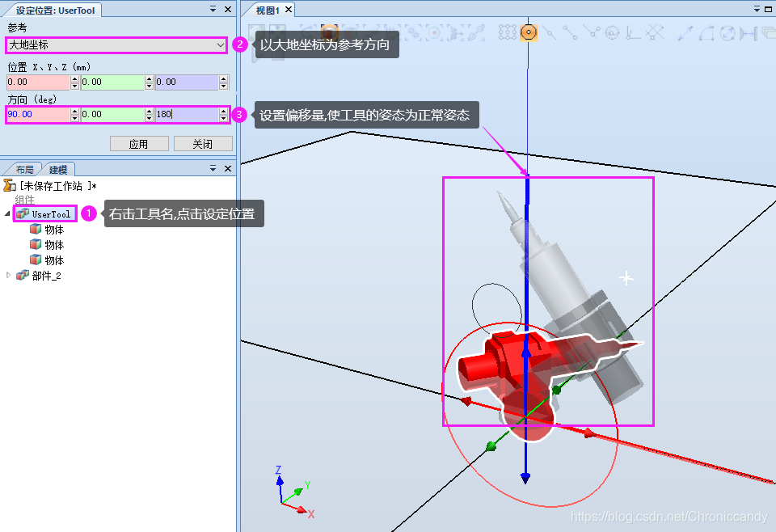This screenshot has width=776, height=532.
Task: Choose the Mechanism selection level icon
Action: [x=414, y=32]
